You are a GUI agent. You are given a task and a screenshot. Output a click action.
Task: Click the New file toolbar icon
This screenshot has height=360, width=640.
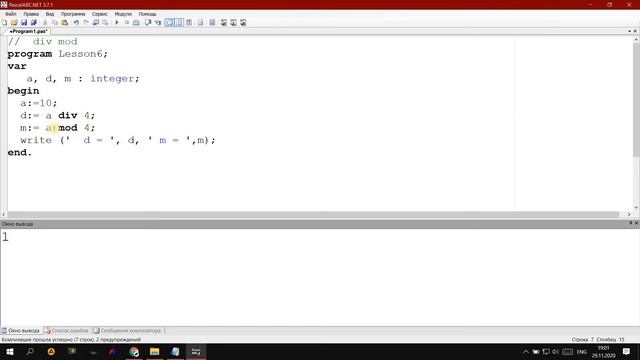pos(4,22)
